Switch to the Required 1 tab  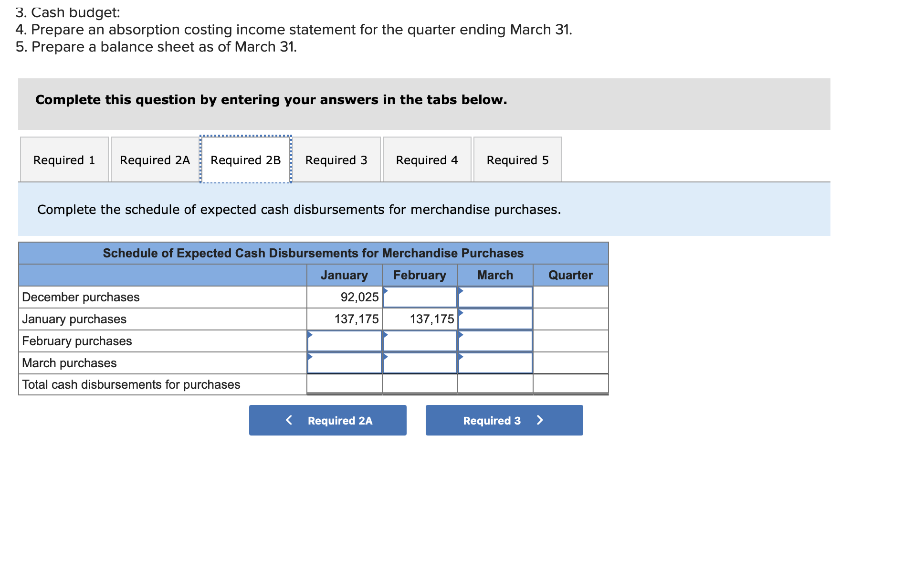(64, 159)
